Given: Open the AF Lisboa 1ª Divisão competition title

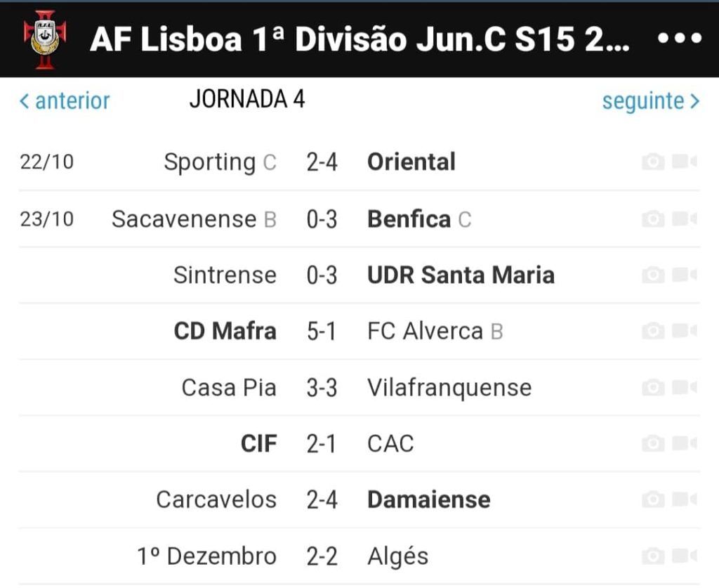Looking at the screenshot, I should [x=360, y=39].
